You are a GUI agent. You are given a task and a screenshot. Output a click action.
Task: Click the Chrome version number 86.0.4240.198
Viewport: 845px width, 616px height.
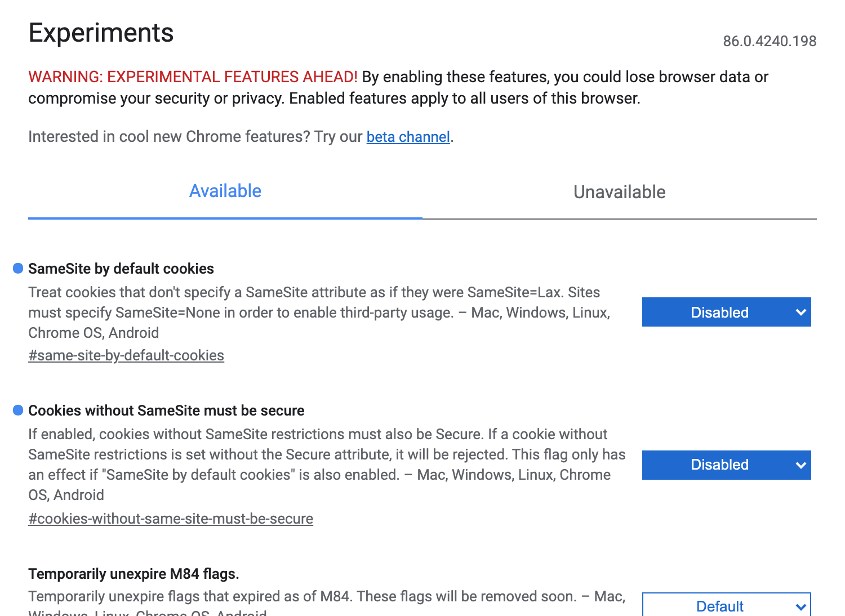pos(770,41)
